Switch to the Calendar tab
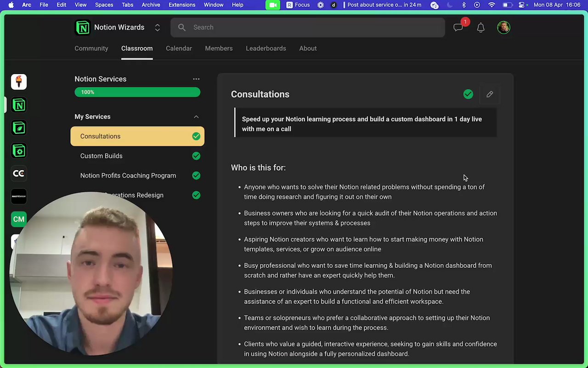Viewport: 588px width, 368px height. [179, 48]
